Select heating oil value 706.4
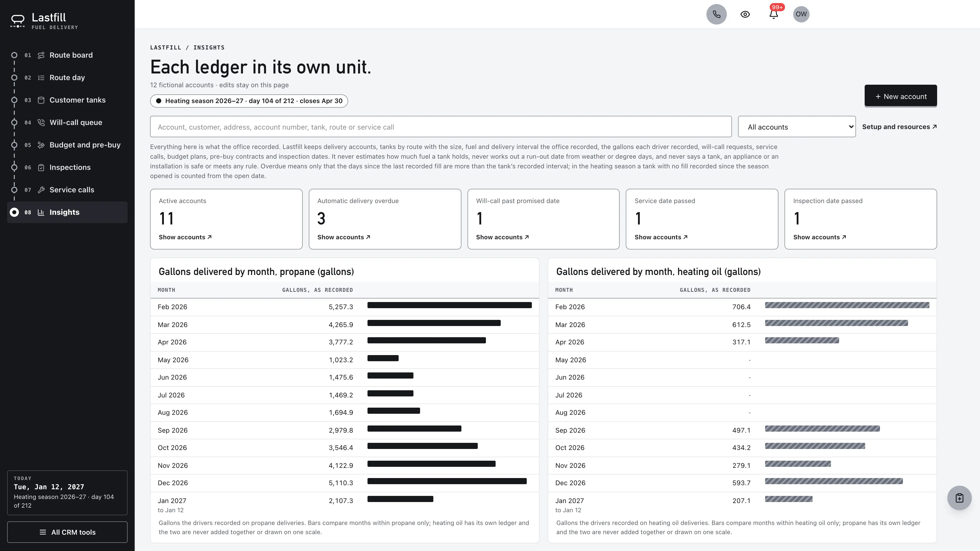Image resolution: width=980 pixels, height=551 pixels. 741,307
